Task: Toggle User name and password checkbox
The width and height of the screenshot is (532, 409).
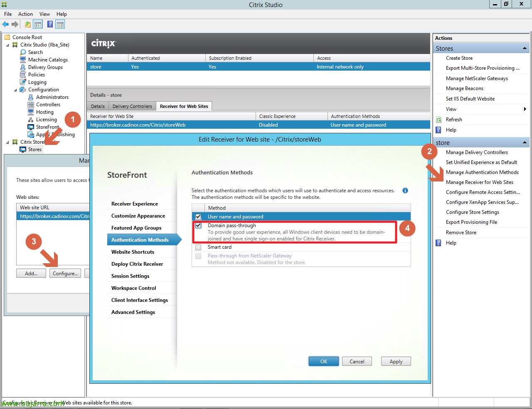Action: [198, 217]
